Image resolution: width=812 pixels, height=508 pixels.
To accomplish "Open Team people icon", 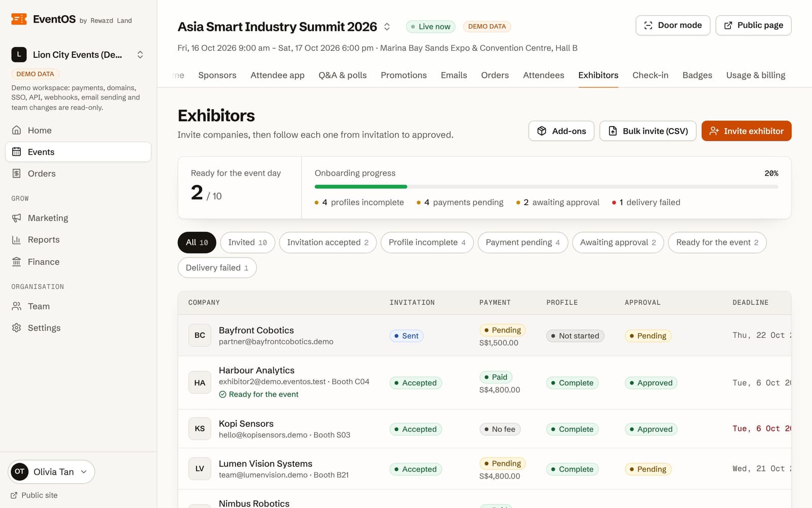I will pos(17,306).
